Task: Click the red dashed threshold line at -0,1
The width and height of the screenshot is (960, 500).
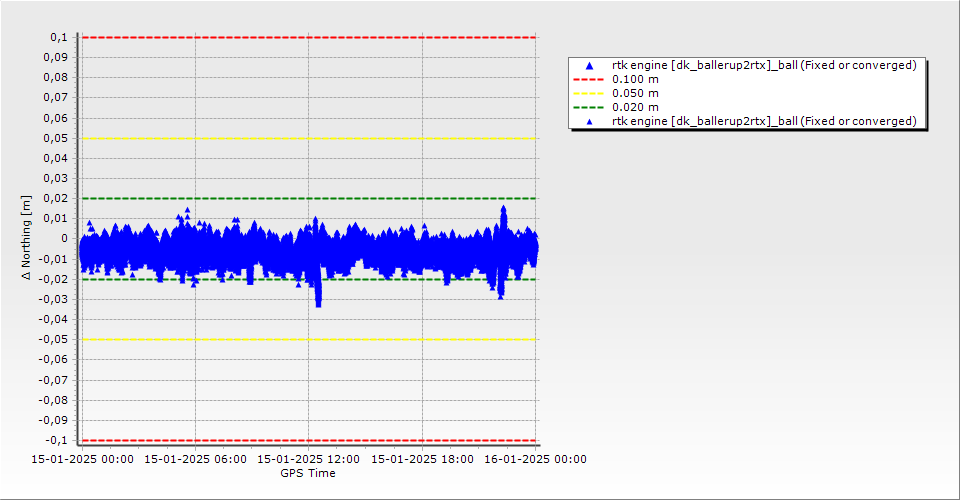Action: coord(309,441)
